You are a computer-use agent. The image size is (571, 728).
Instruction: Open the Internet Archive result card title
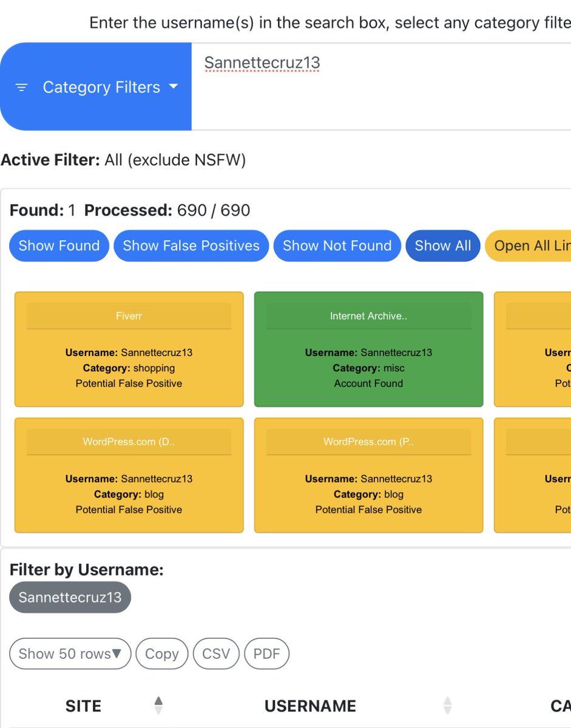(368, 316)
